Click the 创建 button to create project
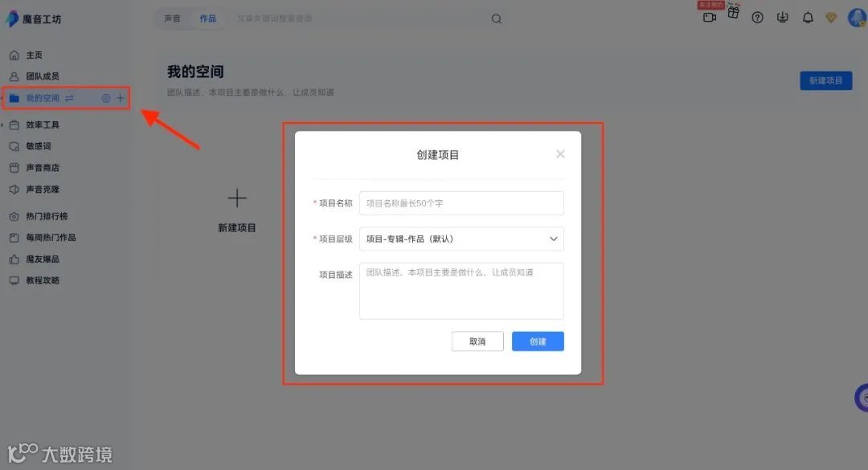The height and width of the screenshot is (470, 868). pos(537,341)
